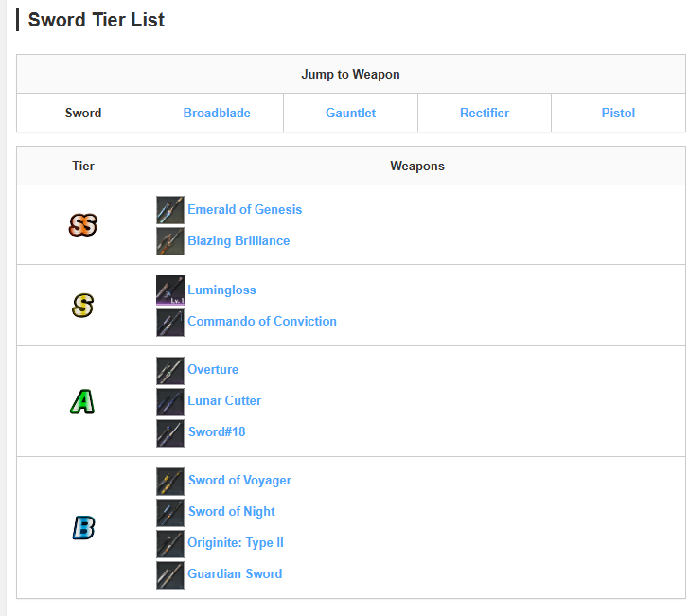
Task: Open the Sword of Voyager link
Action: pyautogui.click(x=239, y=481)
